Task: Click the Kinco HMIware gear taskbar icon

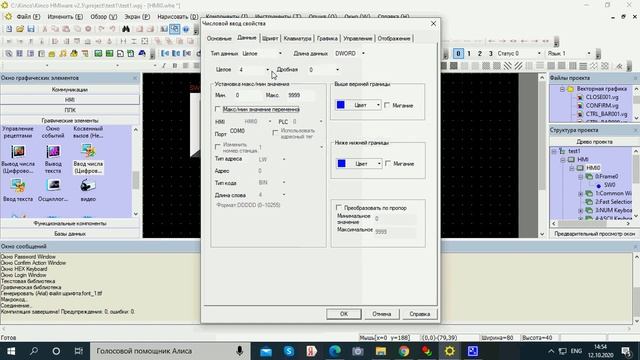Action: [449, 351]
